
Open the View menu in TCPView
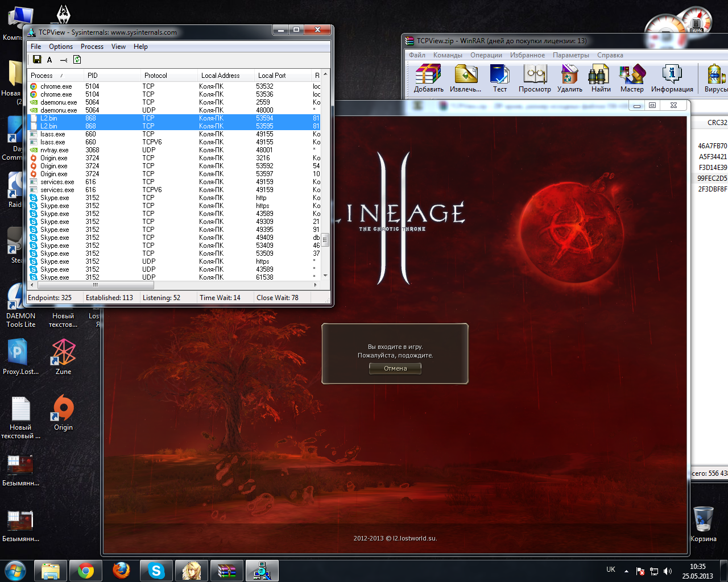click(118, 47)
